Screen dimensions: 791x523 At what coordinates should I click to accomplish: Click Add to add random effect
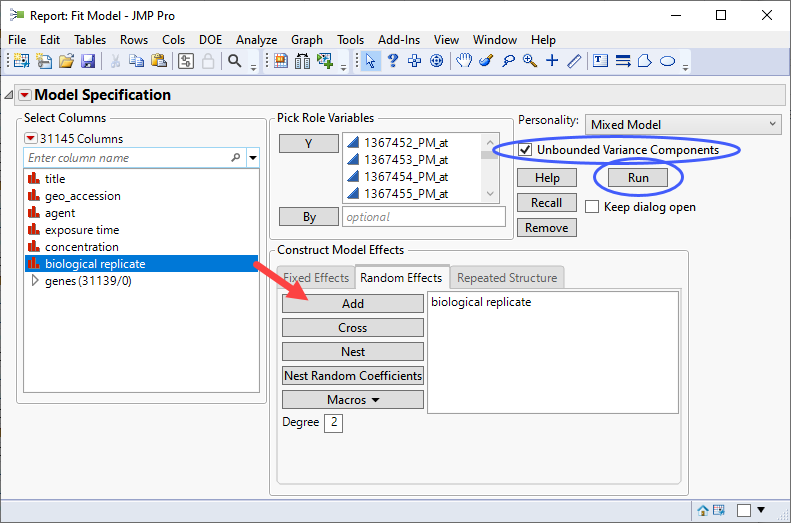click(353, 304)
